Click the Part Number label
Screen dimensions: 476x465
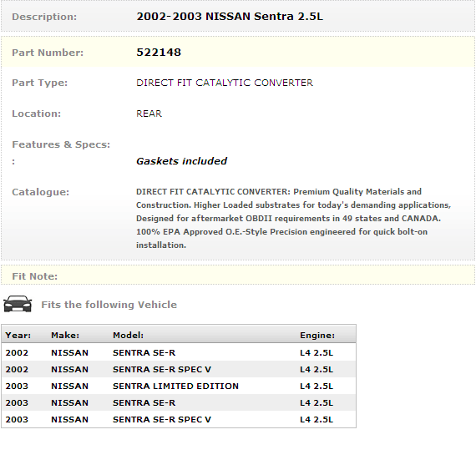coord(48,53)
